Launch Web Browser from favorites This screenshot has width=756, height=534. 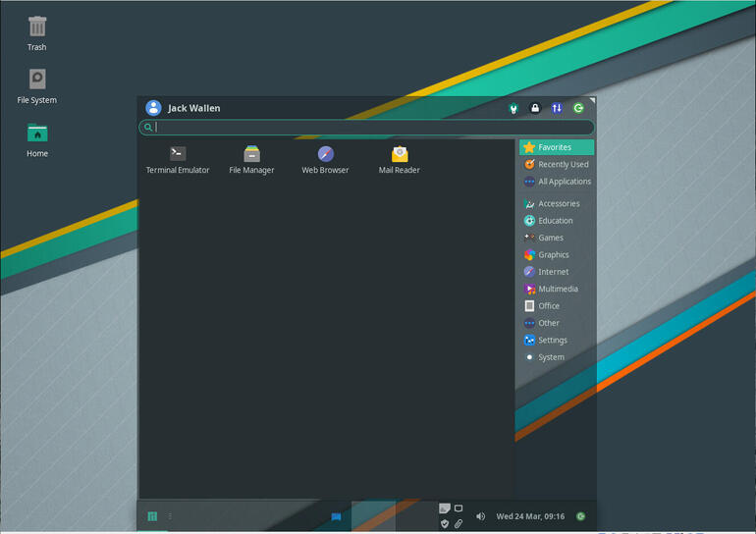point(325,160)
